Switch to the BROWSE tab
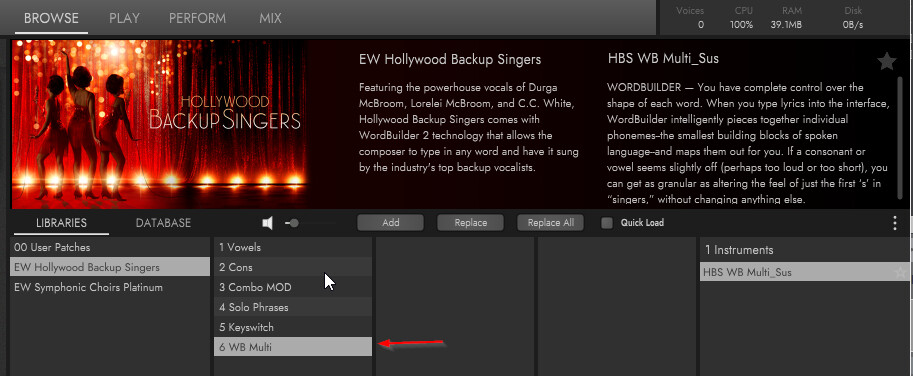The image size is (913, 376). 51,18
